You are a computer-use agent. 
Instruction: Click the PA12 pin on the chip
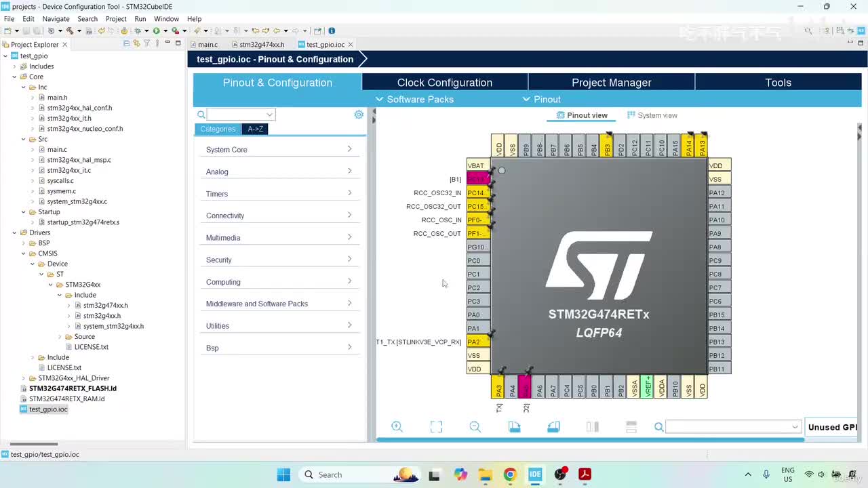719,192
